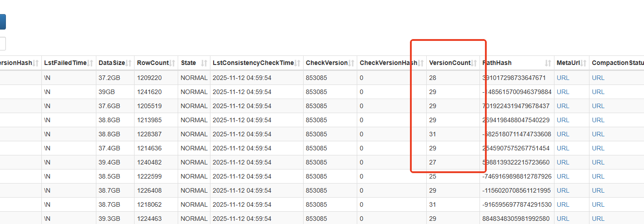Click the blue button at top left
The width and height of the screenshot is (644, 224).
point(2,22)
